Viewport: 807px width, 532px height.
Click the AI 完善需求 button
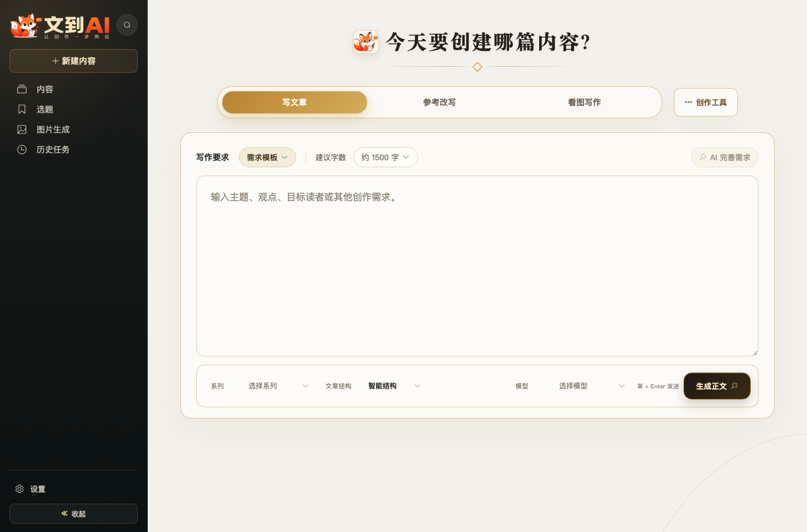point(725,157)
